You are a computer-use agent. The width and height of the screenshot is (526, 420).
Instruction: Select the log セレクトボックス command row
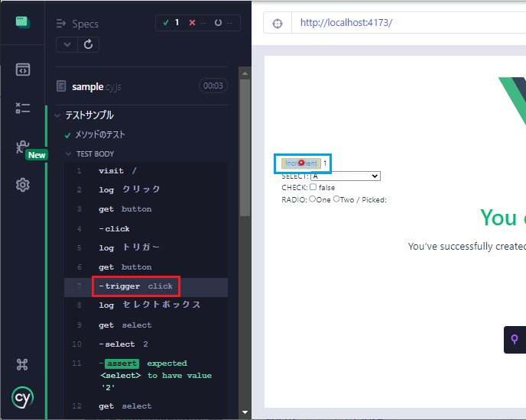click(146, 305)
